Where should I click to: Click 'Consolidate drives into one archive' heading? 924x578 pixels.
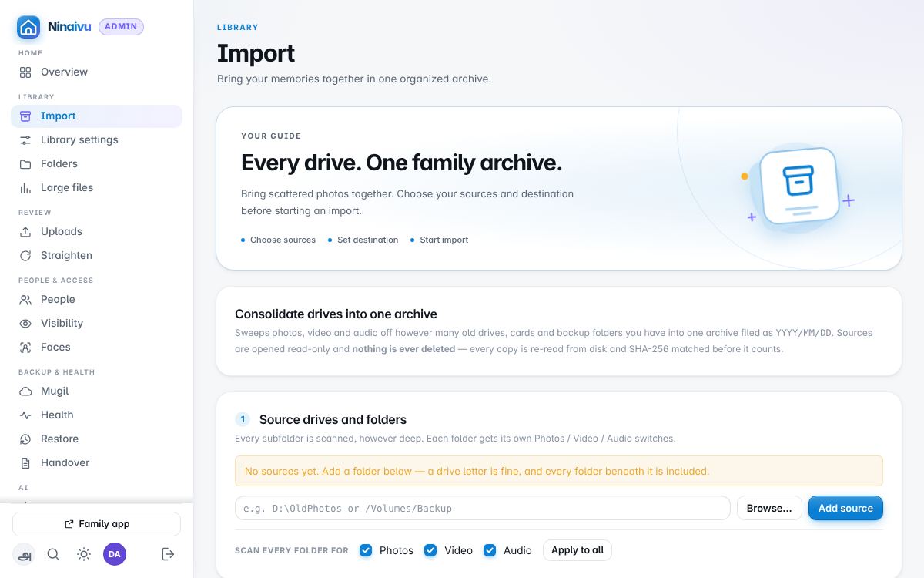coord(336,314)
